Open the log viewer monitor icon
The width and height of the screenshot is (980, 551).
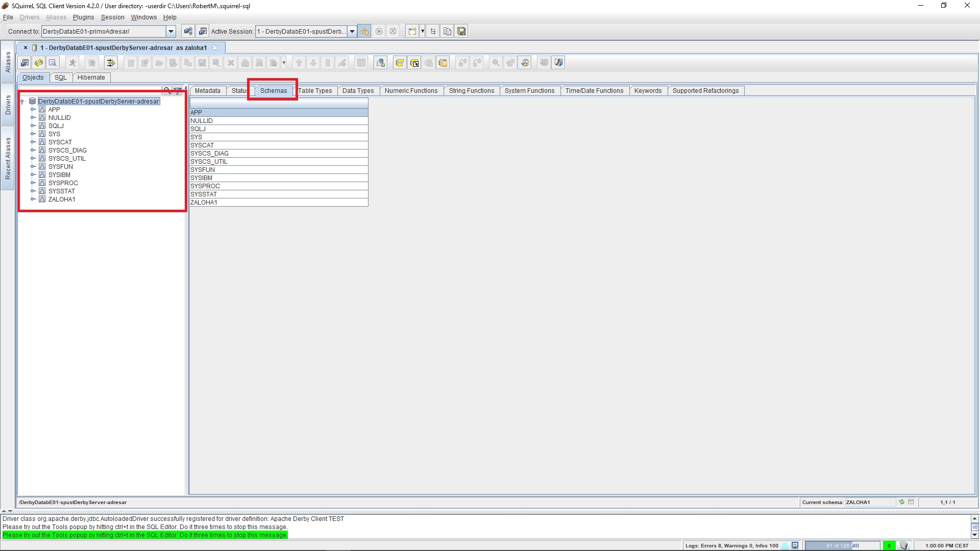point(795,545)
